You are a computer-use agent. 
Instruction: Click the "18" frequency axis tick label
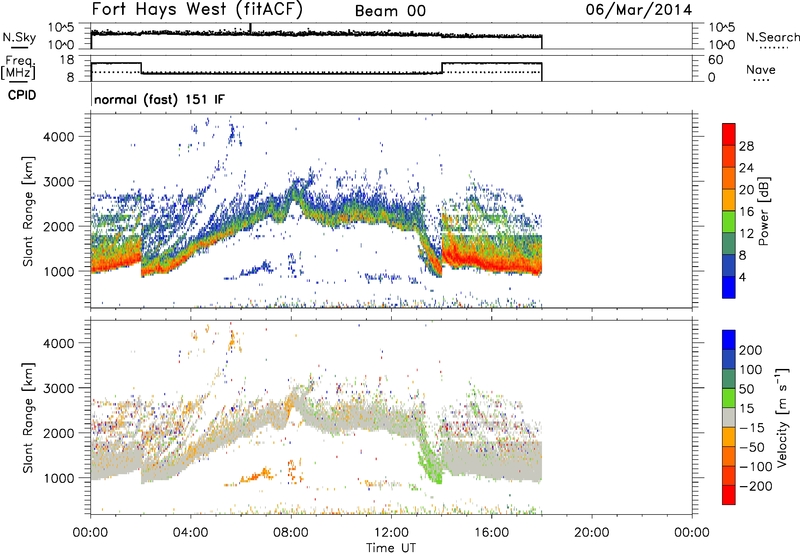[x=67, y=60]
